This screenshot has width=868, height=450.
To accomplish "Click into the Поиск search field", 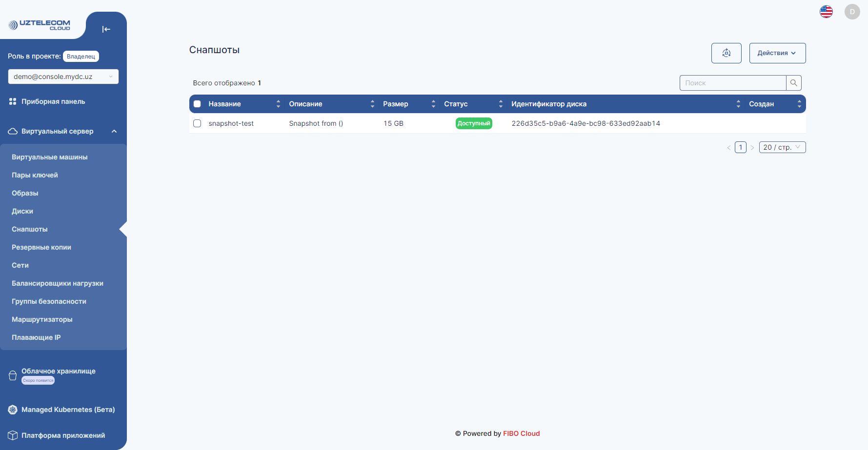I will tap(732, 83).
